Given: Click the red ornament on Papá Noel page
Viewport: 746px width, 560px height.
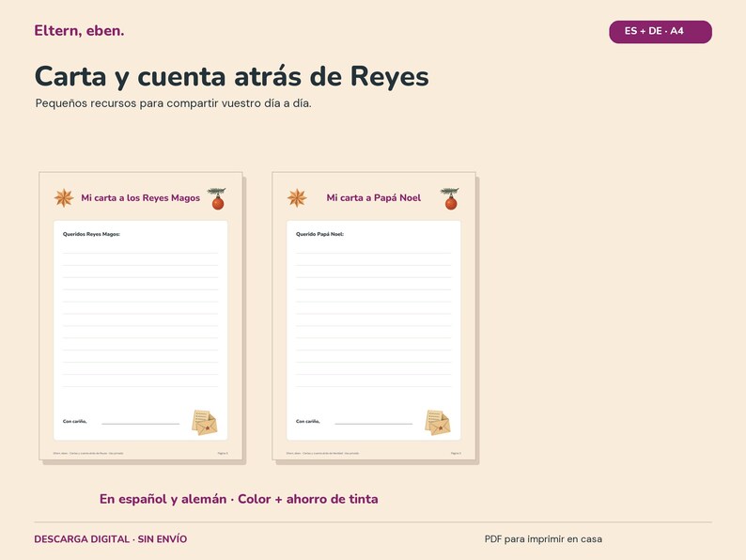Looking at the screenshot, I should click(x=450, y=199).
